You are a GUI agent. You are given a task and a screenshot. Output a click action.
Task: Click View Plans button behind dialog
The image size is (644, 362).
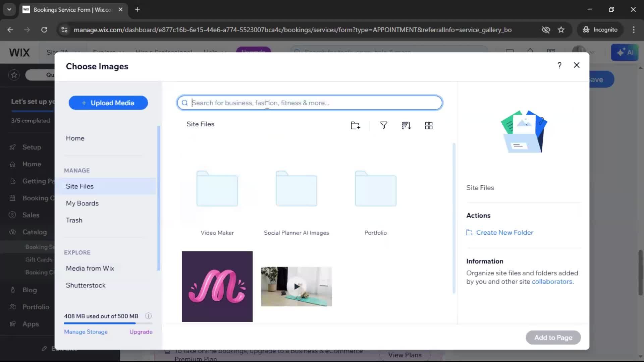point(405,355)
